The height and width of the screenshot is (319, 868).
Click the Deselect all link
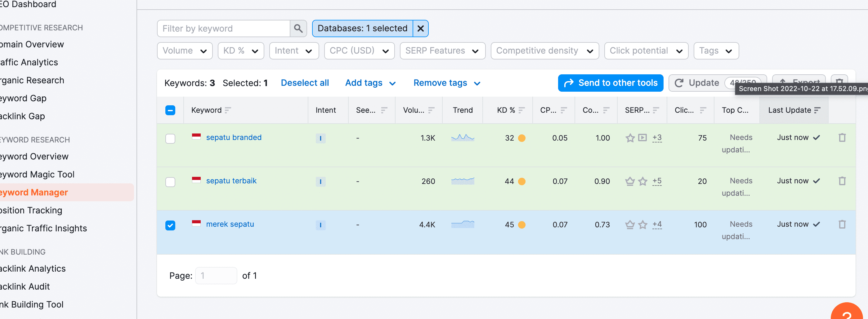[x=305, y=83]
